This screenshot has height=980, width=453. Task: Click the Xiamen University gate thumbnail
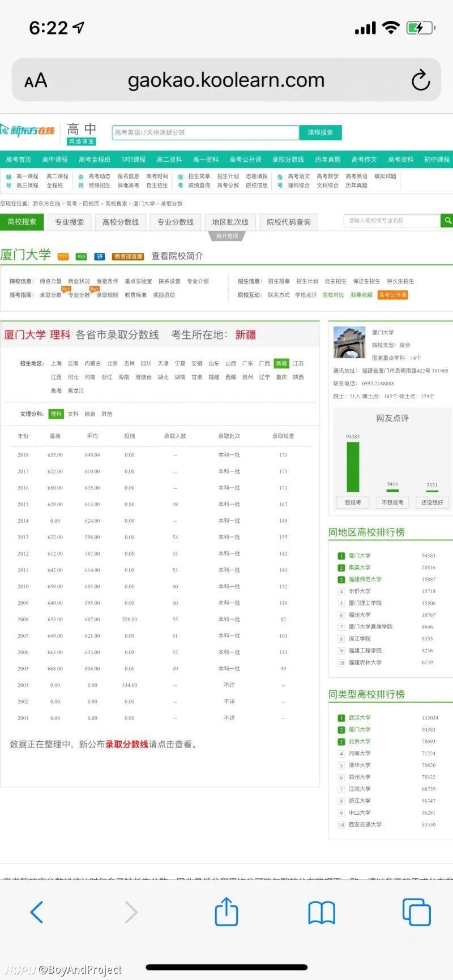click(x=349, y=343)
